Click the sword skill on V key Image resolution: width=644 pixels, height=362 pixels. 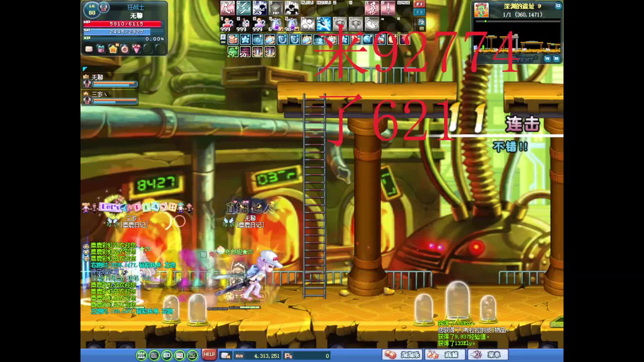tap(388, 8)
